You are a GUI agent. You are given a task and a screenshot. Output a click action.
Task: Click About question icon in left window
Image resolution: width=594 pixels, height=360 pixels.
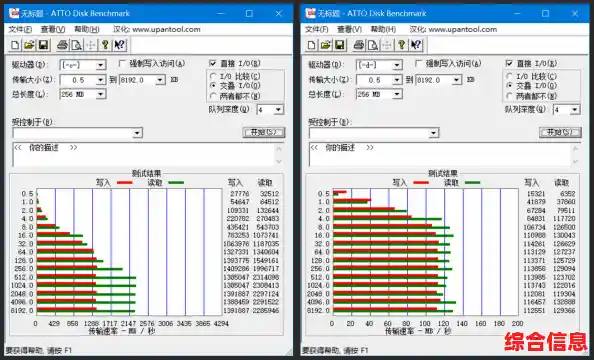click(x=105, y=45)
